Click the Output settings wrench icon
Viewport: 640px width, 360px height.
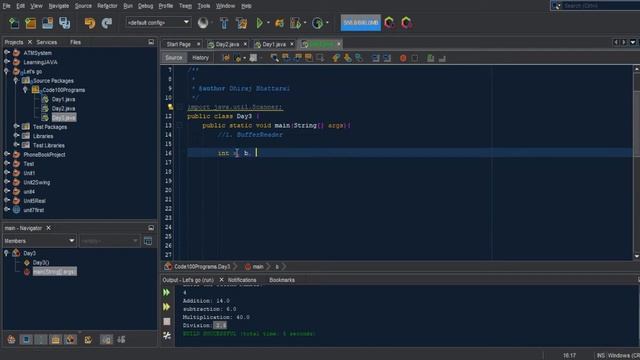point(167,336)
